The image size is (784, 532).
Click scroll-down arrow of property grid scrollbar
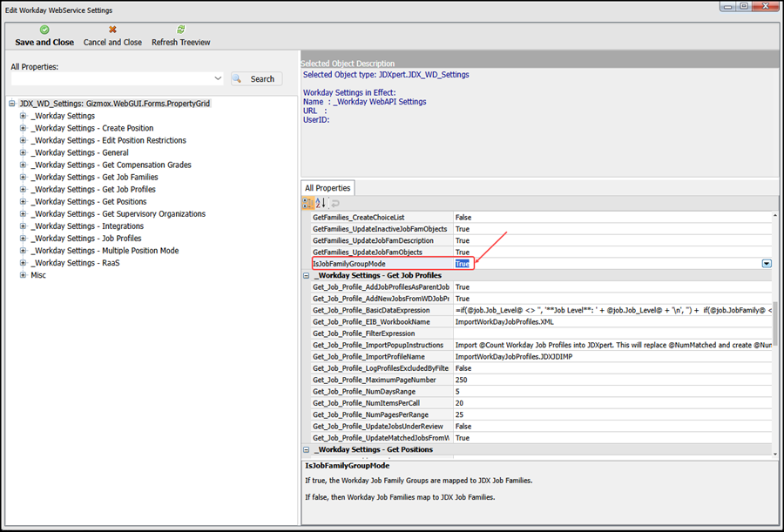tap(775, 454)
